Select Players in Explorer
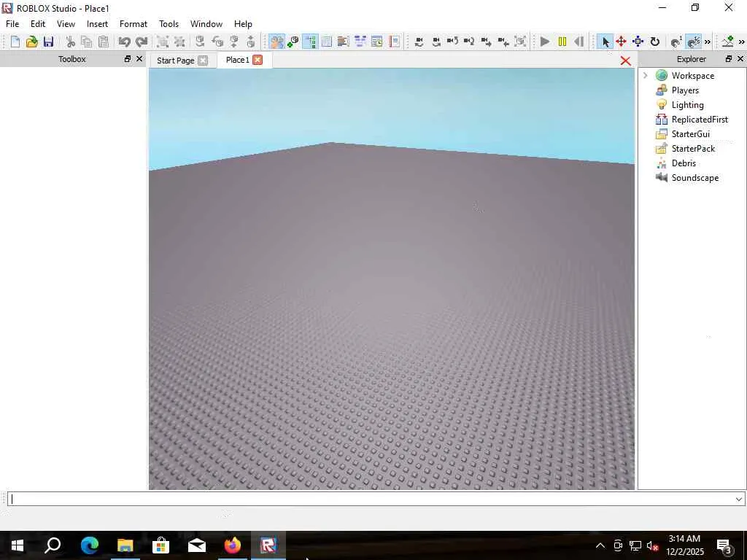Screen dimensions: 747x560 click(685, 90)
